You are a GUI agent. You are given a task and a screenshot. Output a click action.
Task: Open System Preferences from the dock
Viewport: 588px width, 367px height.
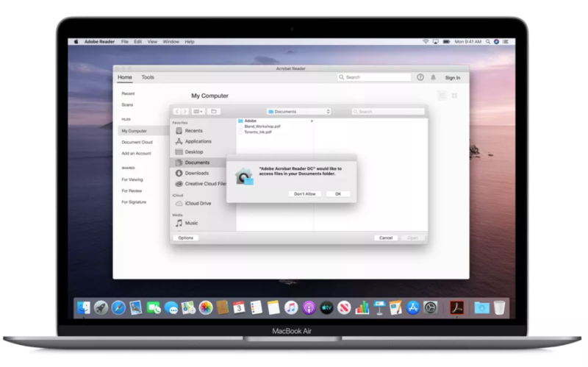[431, 307]
